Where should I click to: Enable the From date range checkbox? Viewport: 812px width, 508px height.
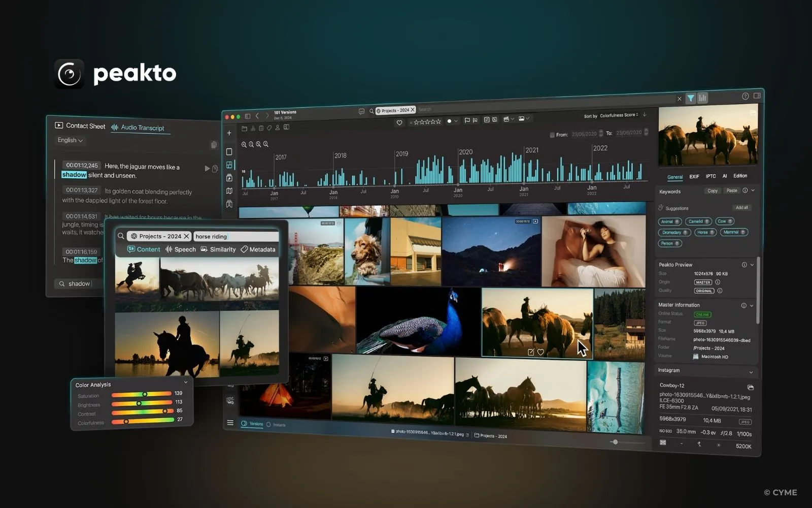tap(552, 135)
